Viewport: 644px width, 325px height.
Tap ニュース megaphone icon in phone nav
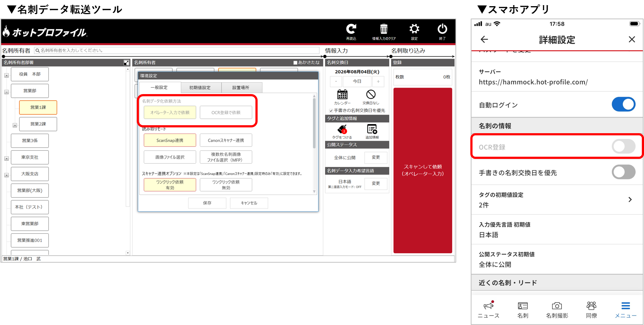(x=488, y=305)
